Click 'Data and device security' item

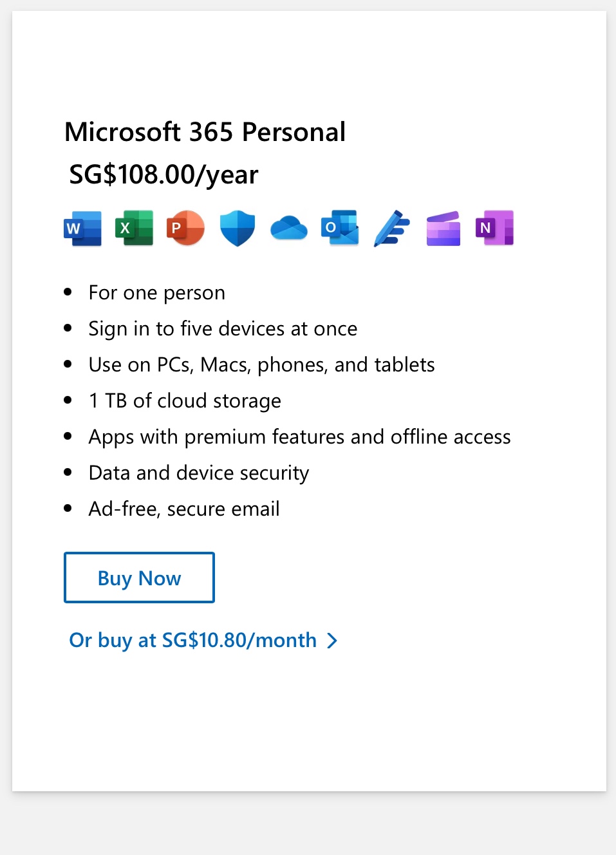tap(199, 473)
